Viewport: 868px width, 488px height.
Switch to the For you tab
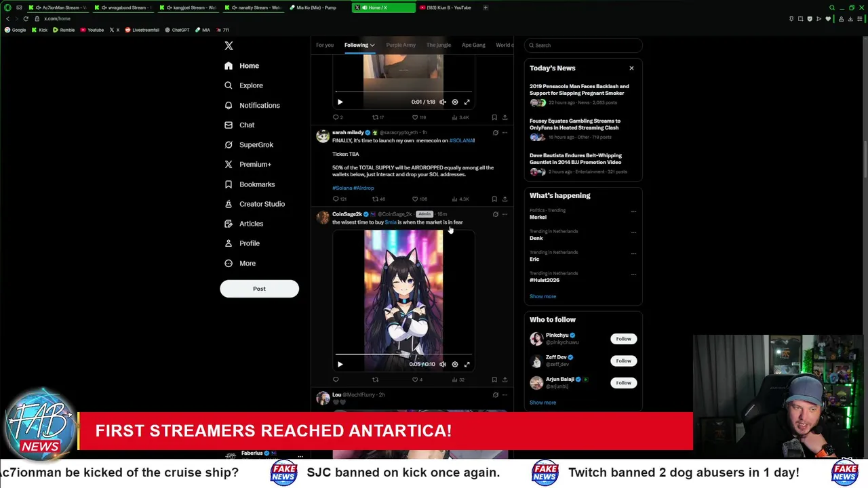click(x=325, y=45)
